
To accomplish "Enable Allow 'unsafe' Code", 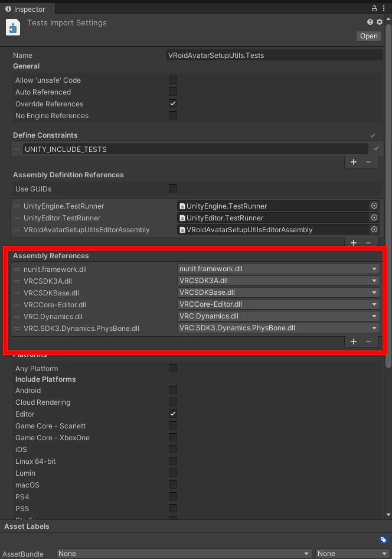I will tap(173, 80).
